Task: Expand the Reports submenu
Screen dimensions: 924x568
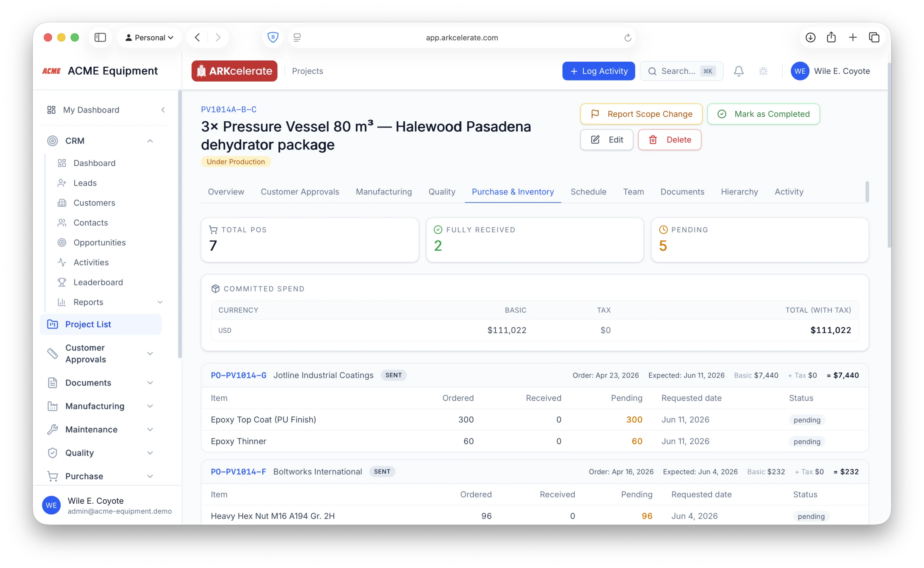Action: tap(160, 302)
